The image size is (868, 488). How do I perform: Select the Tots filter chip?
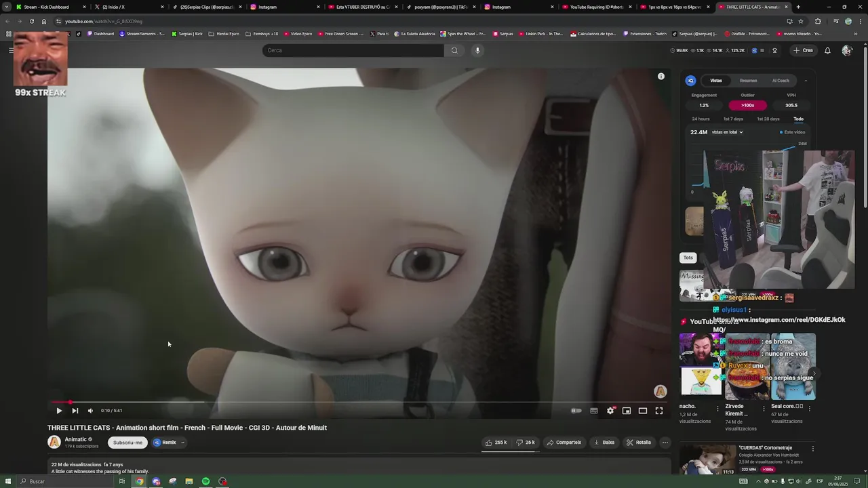(x=688, y=258)
